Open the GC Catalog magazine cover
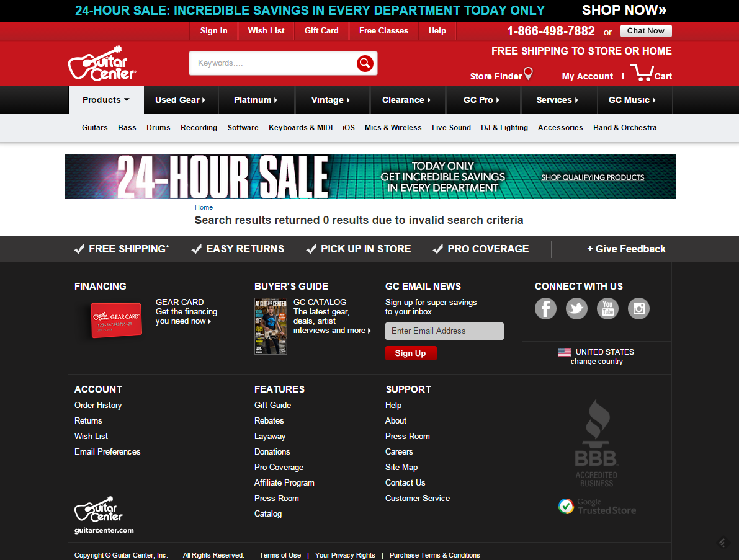 pos(271,326)
